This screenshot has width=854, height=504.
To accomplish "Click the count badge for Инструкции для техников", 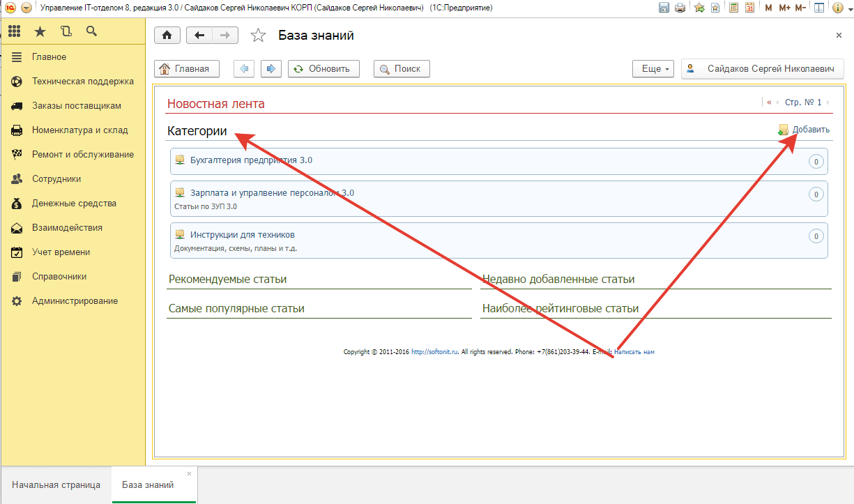I will [x=816, y=236].
